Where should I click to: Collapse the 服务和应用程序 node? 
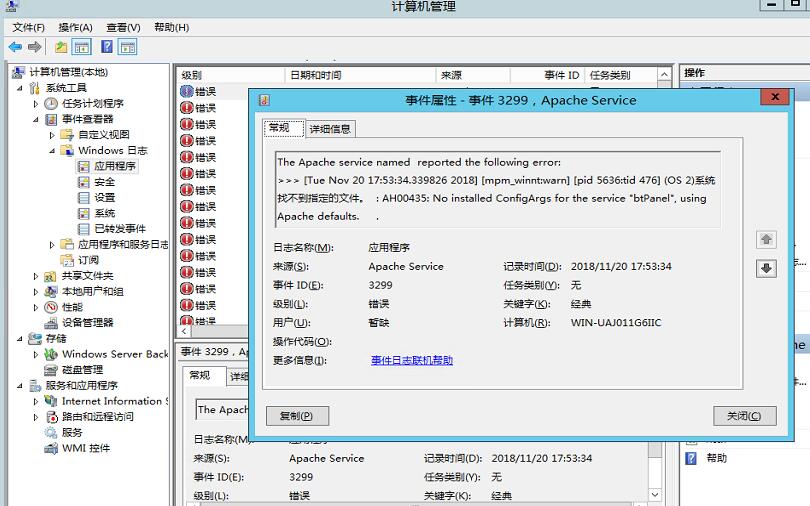coord(20,385)
